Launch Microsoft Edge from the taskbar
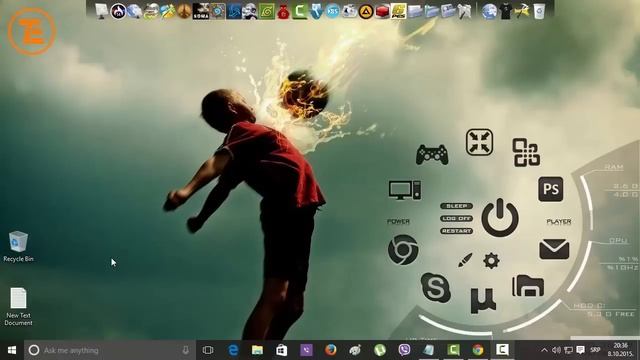This screenshot has height=360, width=640. point(233,350)
